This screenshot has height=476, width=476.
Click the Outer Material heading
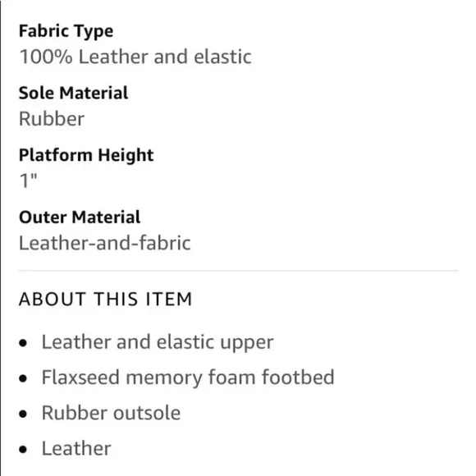tap(80, 217)
